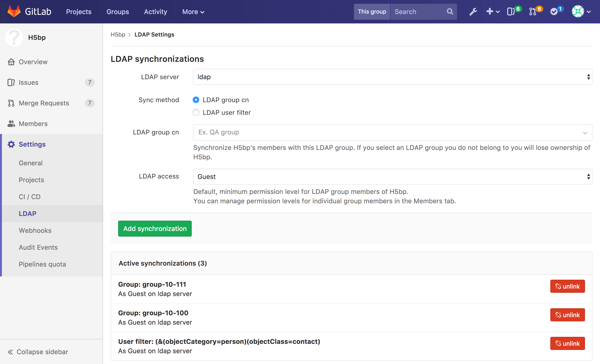Viewport: 600px width, 364px height.
Task: Select the LDAP group cn radio button
Action: 196,99
